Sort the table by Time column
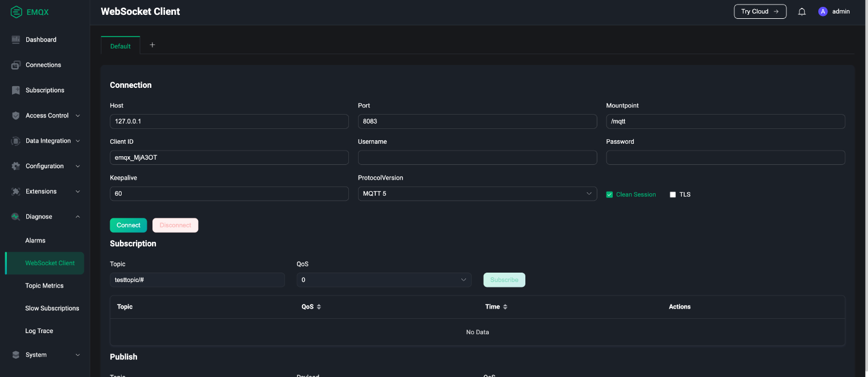 505,307
